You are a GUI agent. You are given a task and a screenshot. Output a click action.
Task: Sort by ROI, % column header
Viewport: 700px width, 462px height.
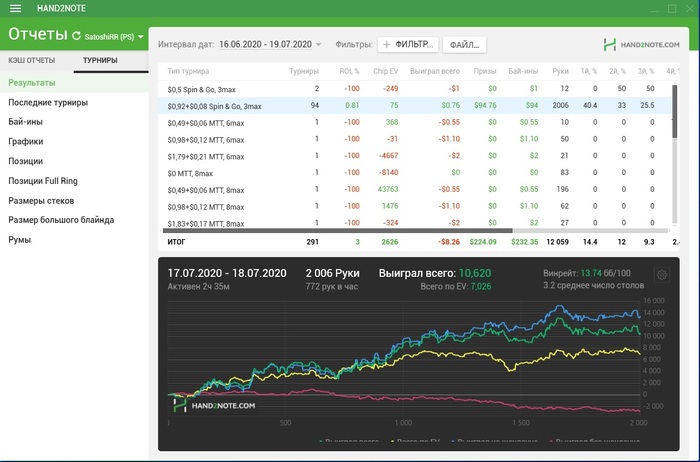coord(349,71)
